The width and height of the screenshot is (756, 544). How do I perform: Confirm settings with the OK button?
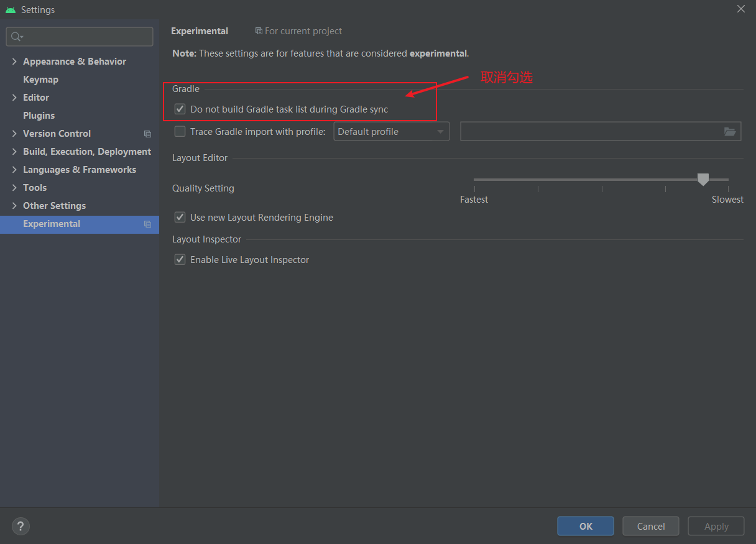coord(585,525)
